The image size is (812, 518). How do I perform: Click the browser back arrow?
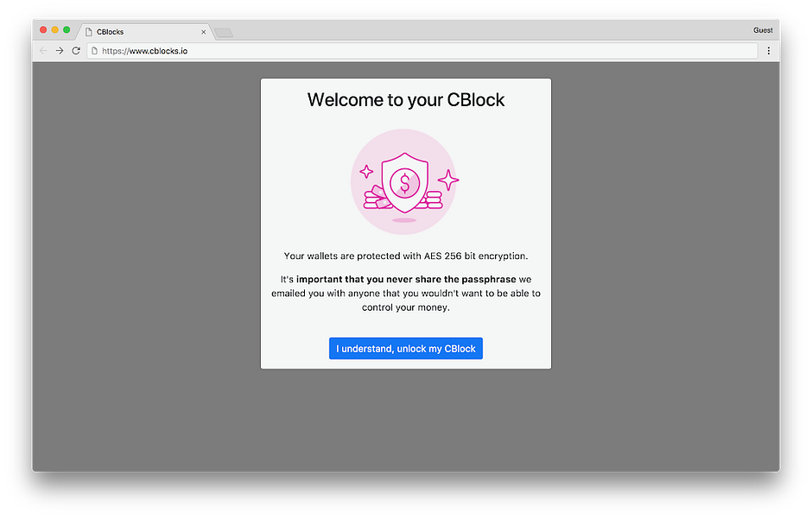click(x=43, y=51)
